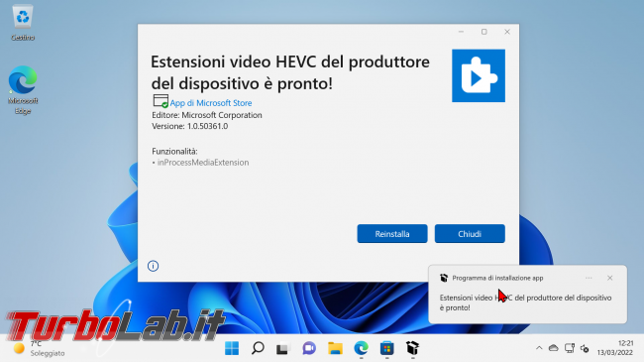Open the weather widget Soleggiato
This screenshot has height=362, width=644.
coord(39,348)
